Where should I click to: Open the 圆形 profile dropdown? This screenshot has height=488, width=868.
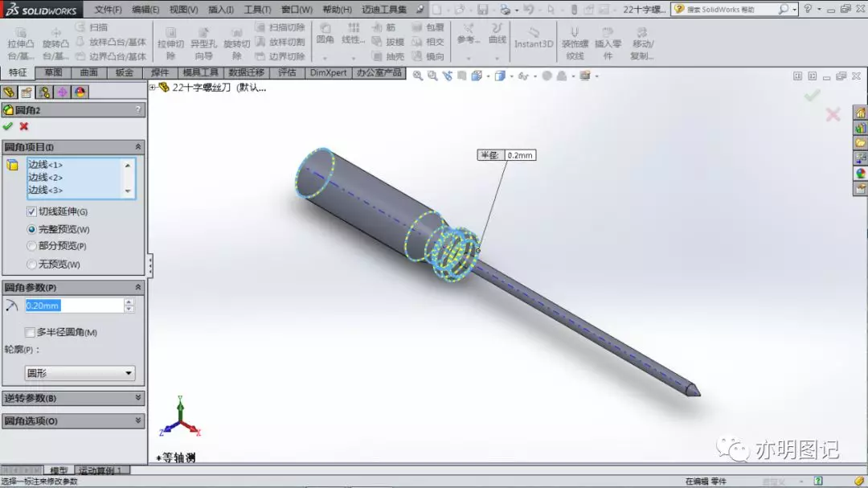click(80, 373)
